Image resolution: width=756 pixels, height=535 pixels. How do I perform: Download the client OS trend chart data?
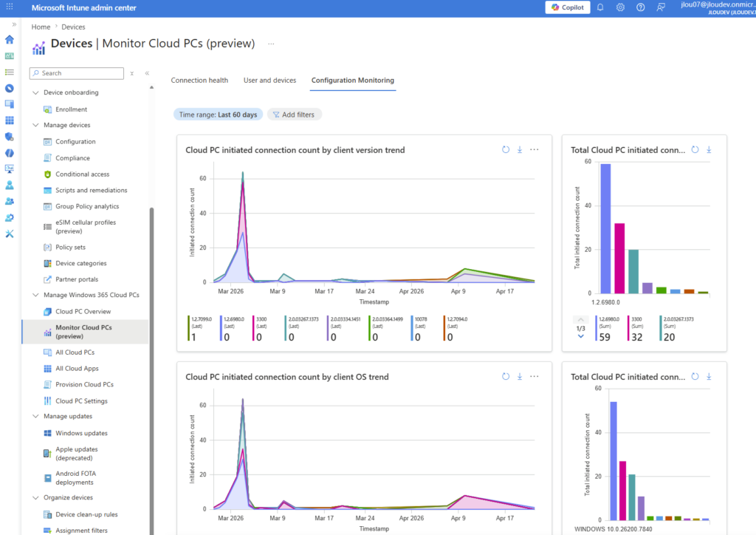520,376
